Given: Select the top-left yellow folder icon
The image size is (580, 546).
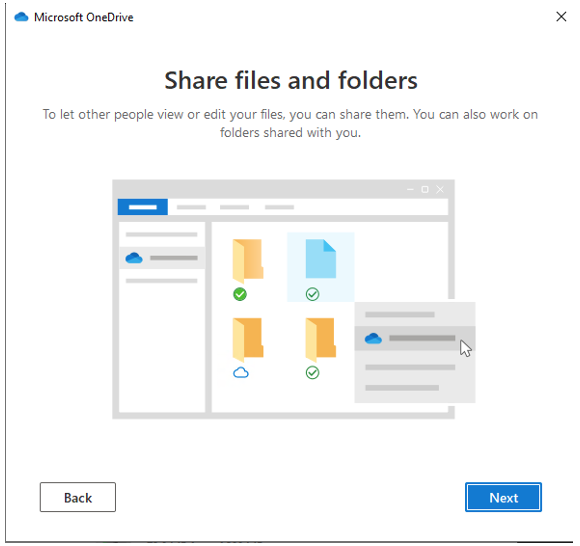Looking at the screenshot, I should [x=248, y=260].
